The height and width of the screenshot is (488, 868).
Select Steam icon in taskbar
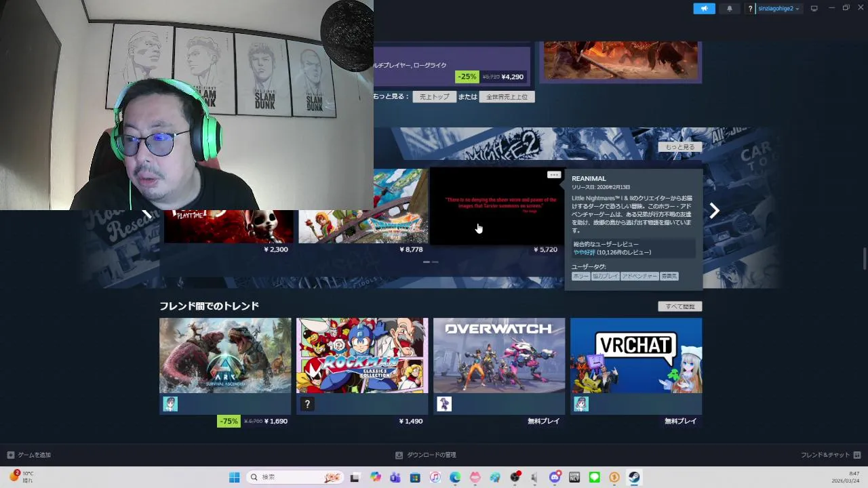pyautogui.click(x=634, y=477)
